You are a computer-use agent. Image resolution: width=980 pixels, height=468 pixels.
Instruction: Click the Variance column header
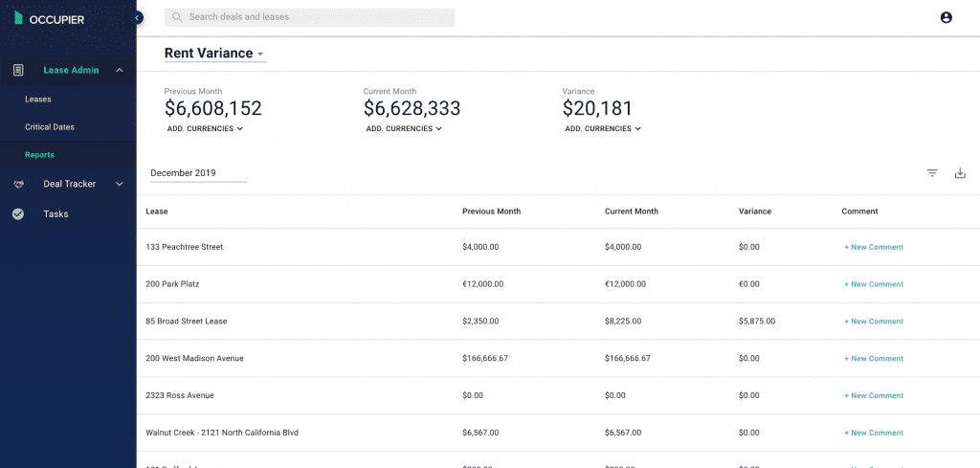[x=755, y=212]
